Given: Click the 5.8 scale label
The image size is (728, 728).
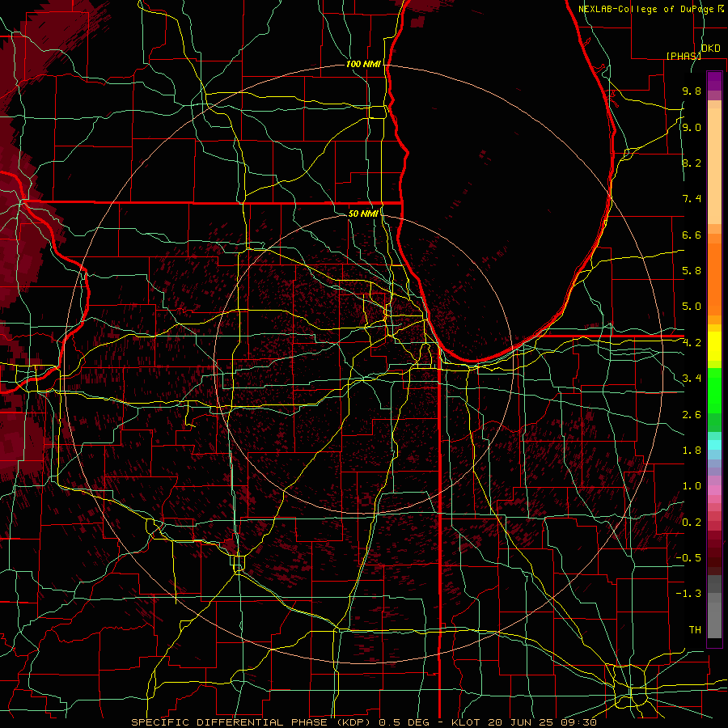Looking at the screenshot, I should [692, 271].
